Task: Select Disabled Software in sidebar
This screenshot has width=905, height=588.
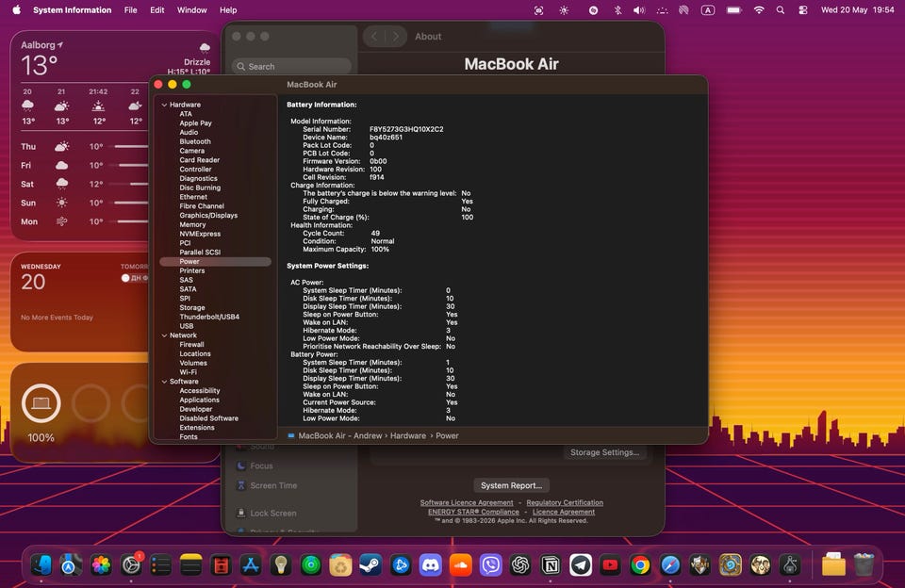Action: pos(208,419)
